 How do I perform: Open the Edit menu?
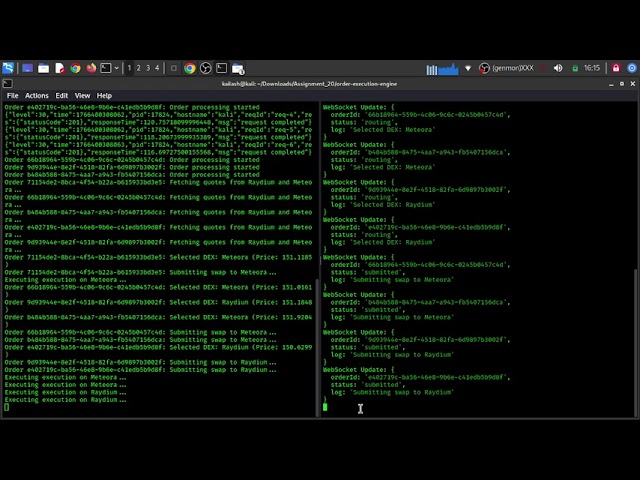pos(62,96)
